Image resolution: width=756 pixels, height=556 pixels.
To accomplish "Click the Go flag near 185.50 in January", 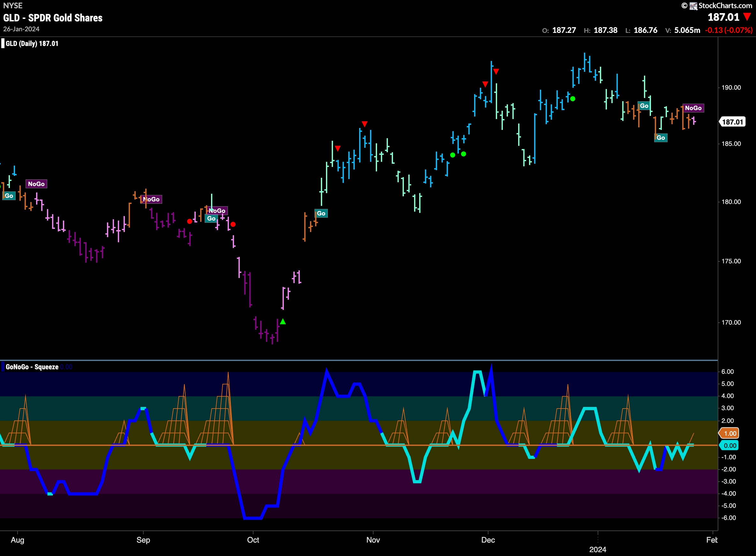I will coord(661,138).
